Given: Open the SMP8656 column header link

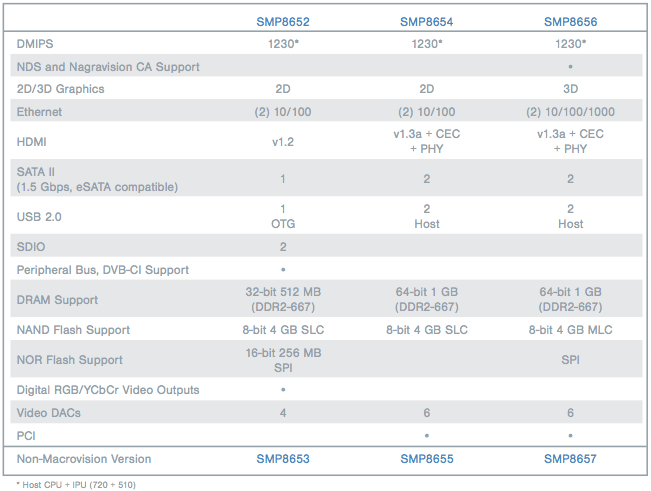Looking at the screenshot, I should point(570,22).
